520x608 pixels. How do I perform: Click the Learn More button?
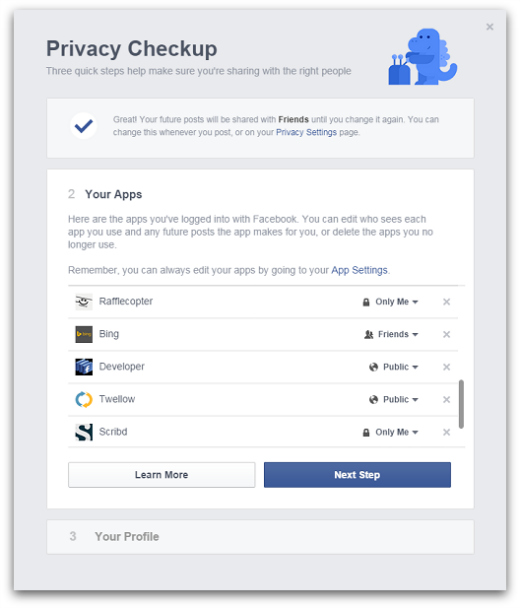pyautogui.click(x=162, y=475)
